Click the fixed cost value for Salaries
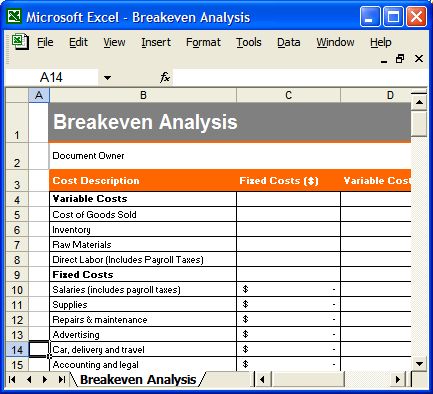This screenshot has width=433, height=394. (x=288, y=289)
